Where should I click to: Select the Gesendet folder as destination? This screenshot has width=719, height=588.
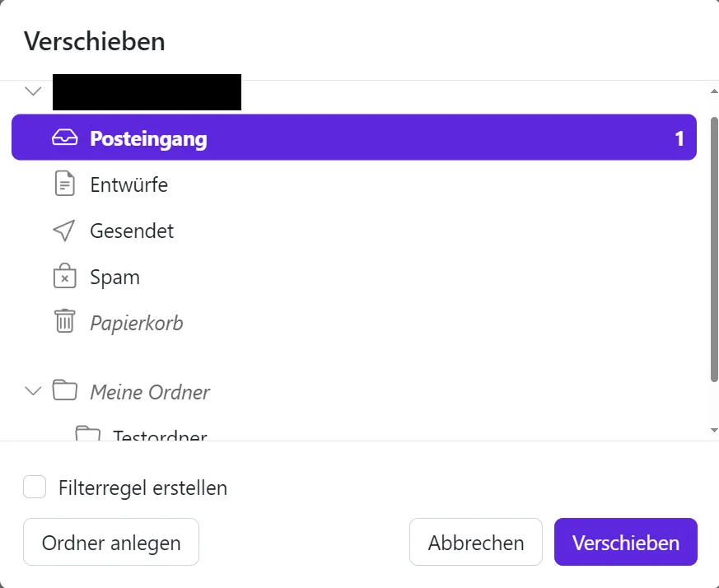coord(132,231)
